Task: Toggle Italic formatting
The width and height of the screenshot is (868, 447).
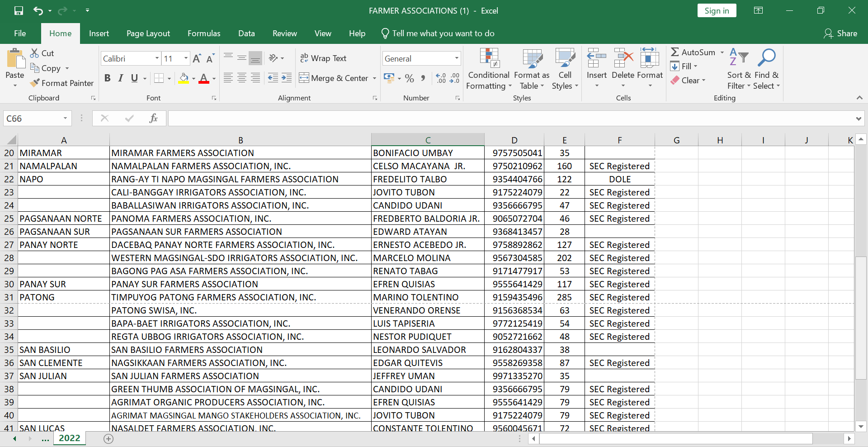Action: 121,78
